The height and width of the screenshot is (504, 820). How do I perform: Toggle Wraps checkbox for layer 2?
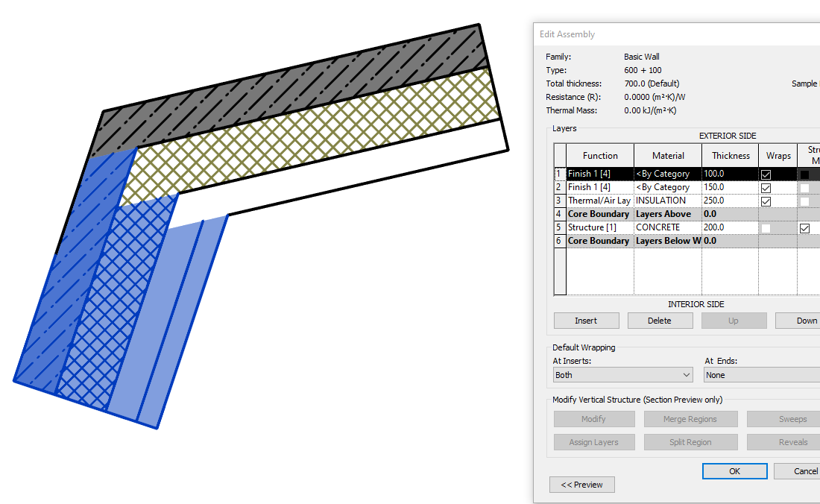coord(766,188)
